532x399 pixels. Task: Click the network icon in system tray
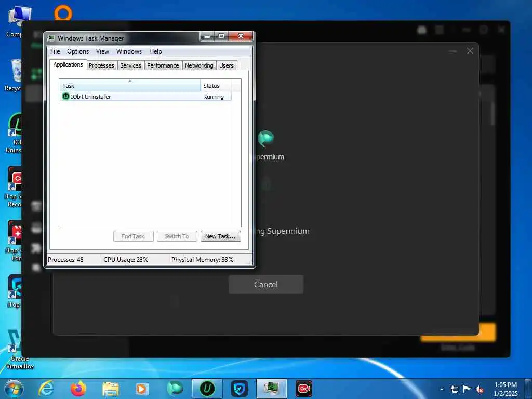pyautogui.click(x=455, y=389)
